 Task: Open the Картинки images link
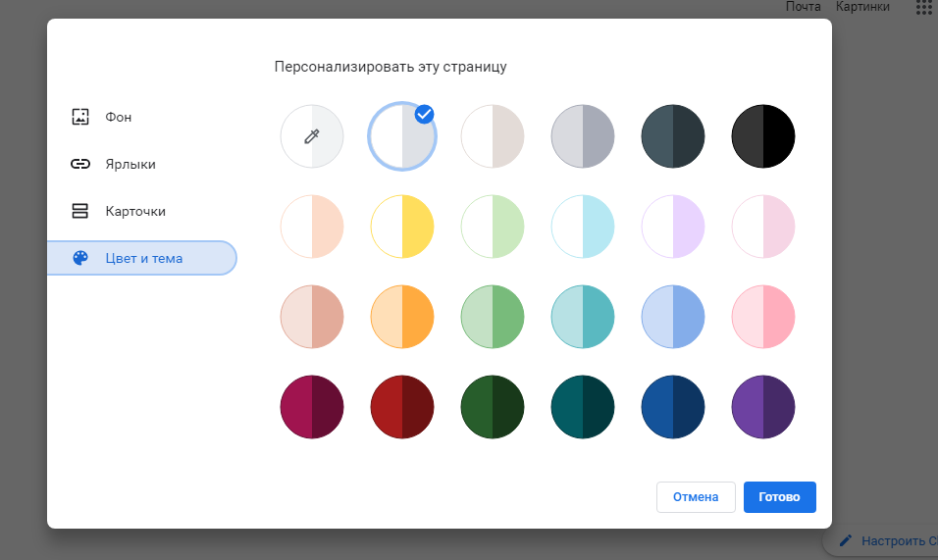862,7
